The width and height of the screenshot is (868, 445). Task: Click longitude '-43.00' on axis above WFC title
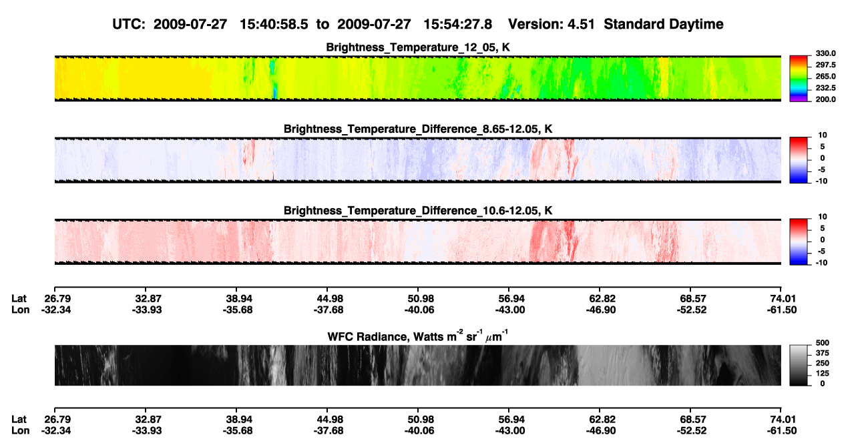coord(508,310)
